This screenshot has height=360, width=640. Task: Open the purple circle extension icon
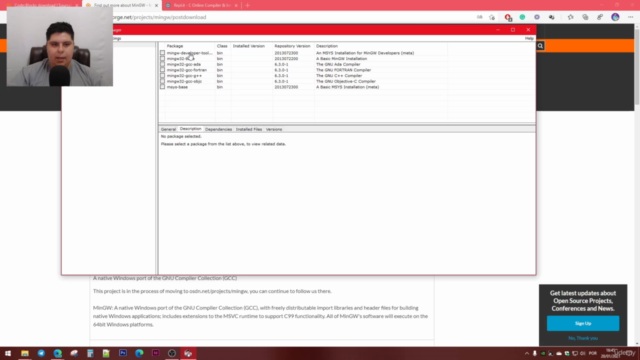(x=537, y=17)
